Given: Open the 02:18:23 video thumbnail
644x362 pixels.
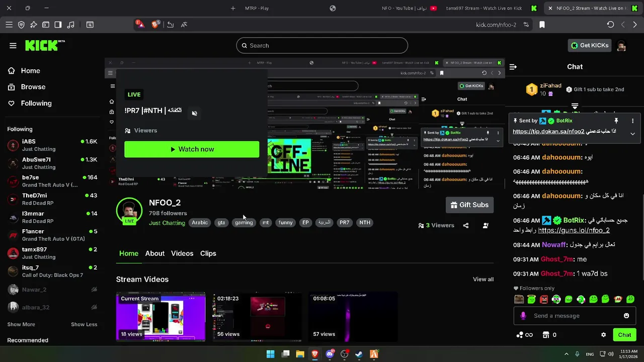Looking at the screenshot, I should [x=257, y=317].
